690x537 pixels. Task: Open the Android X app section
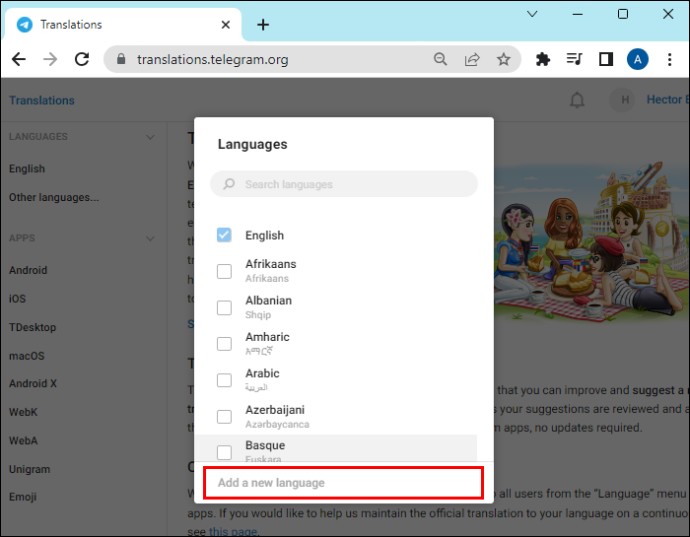(x=33, y=383)
